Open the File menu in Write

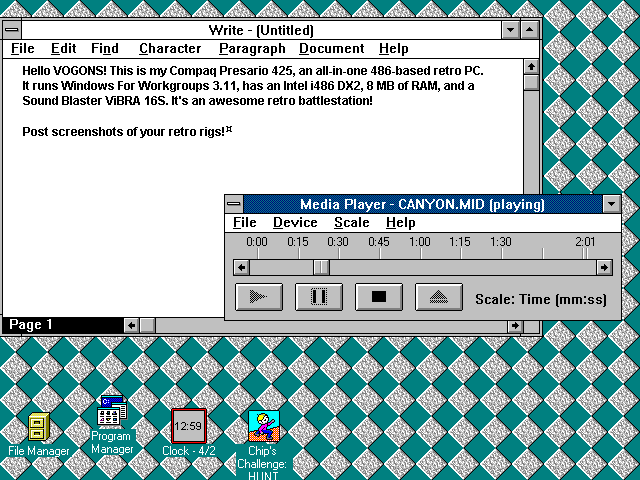point(23,49)
